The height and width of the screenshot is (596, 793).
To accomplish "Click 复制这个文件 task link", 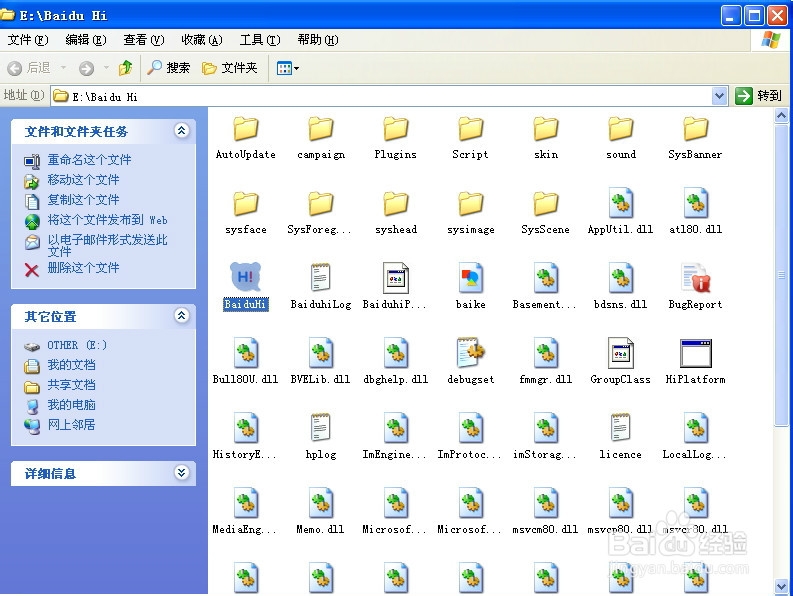I will click(x=83, y=200).
